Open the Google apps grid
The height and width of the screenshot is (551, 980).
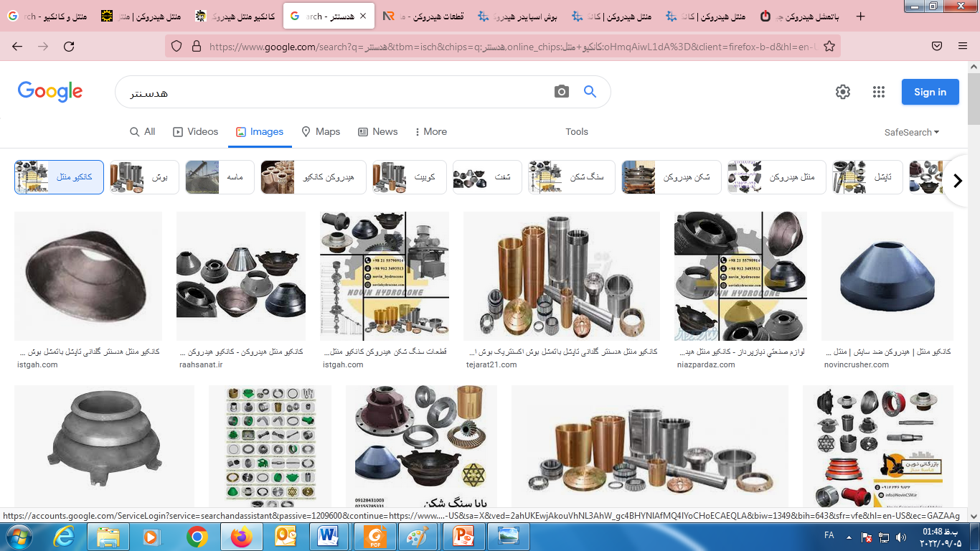879,92
